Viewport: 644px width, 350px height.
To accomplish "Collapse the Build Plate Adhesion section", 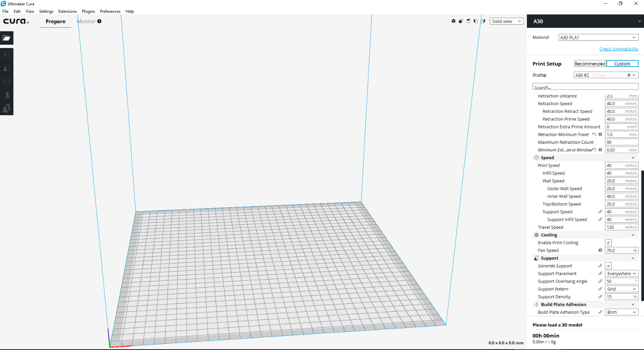I will click(x=585, y=304).
